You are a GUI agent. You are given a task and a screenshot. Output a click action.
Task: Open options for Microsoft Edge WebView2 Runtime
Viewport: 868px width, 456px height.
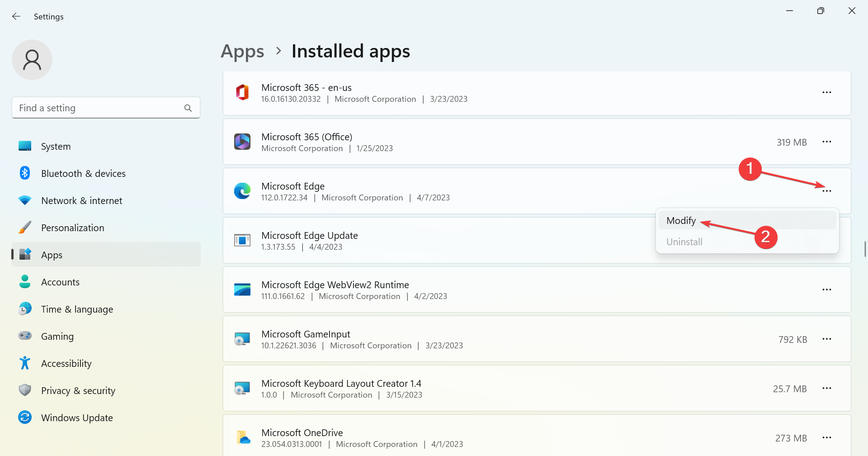pos(827,290)
